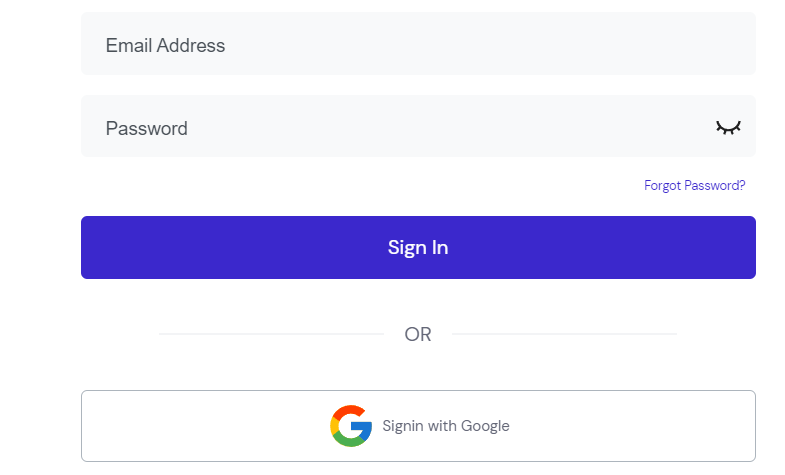
Task: Click the Email Address placeholder text
Action: 165,46
